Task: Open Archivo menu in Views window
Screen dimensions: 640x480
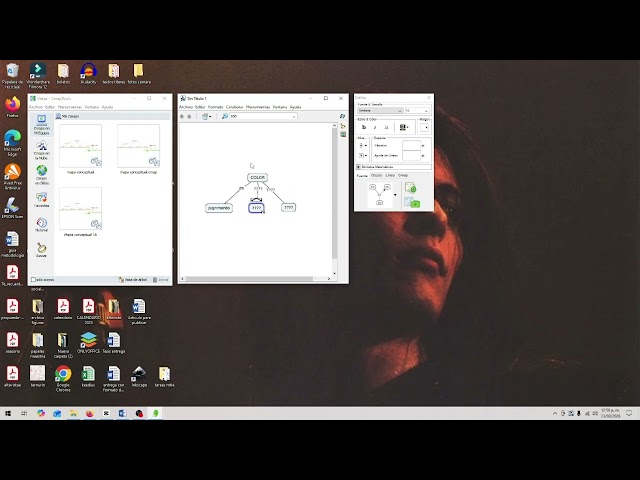Action: click(36, 107)
